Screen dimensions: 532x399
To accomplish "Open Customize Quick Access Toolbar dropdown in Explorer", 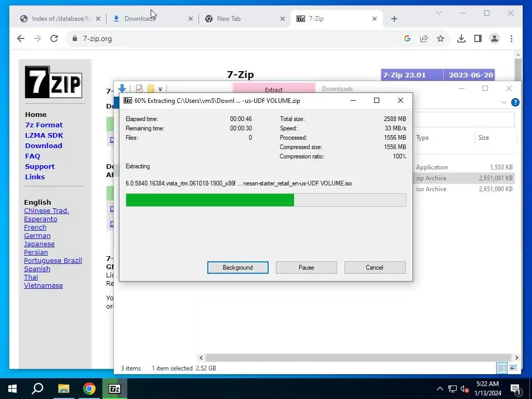I will point(160,89).
